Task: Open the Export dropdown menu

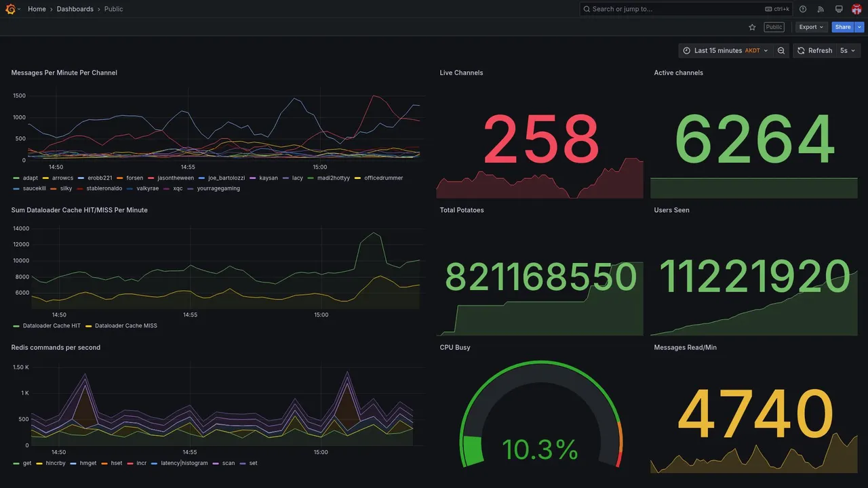Action: (x=811, y=27)
